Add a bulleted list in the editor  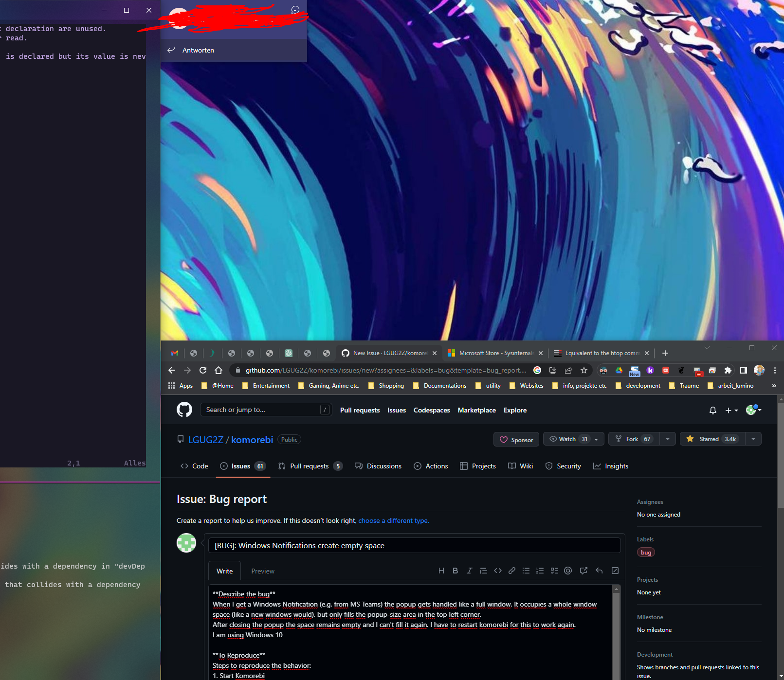coord(526,571)
